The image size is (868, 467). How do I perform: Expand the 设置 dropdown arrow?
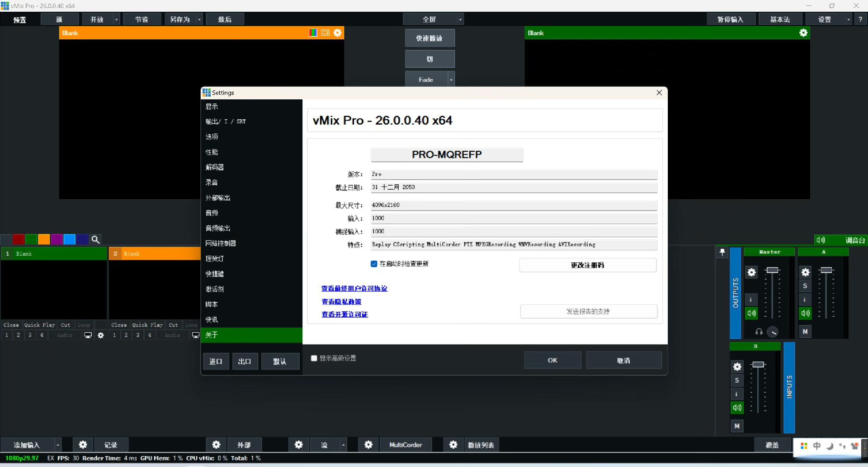pos(849,19)
